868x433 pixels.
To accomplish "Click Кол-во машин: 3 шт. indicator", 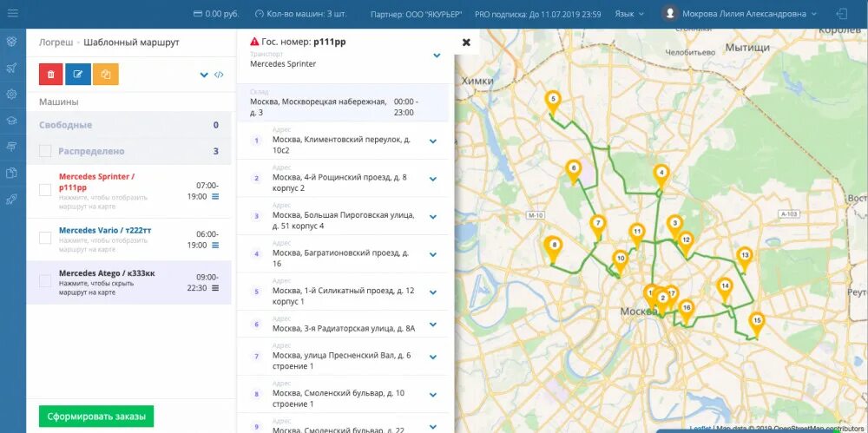I will coord(301,14).
